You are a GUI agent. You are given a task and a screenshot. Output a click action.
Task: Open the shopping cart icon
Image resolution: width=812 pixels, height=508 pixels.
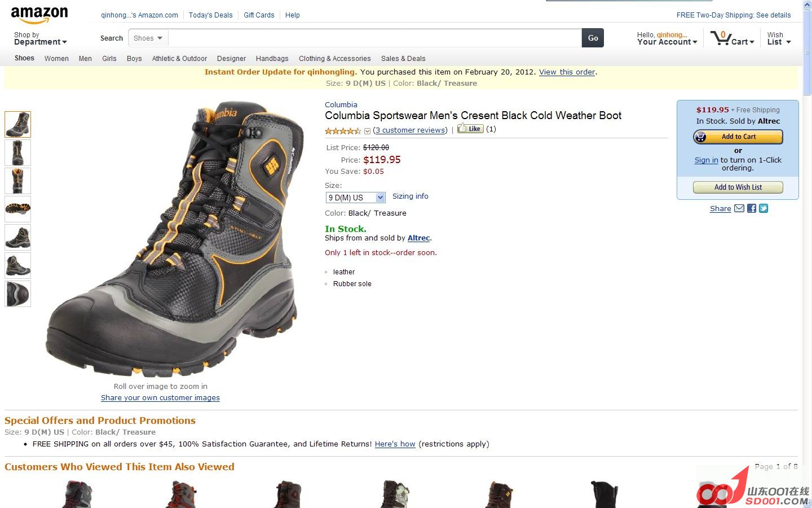[x=720, y=38]
